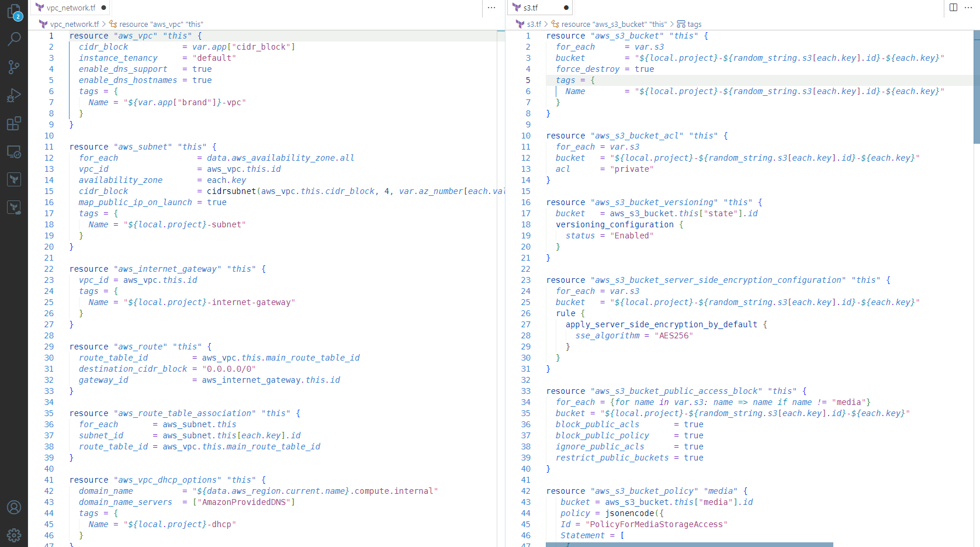Screen dimensions: 980x547
Task: Open the Run and Debug view
Action: coord(13,95)
